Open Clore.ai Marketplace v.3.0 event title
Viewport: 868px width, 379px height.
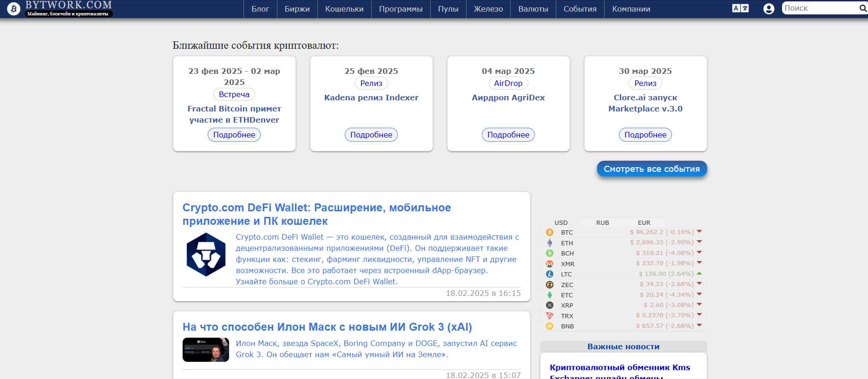point(645,103)
